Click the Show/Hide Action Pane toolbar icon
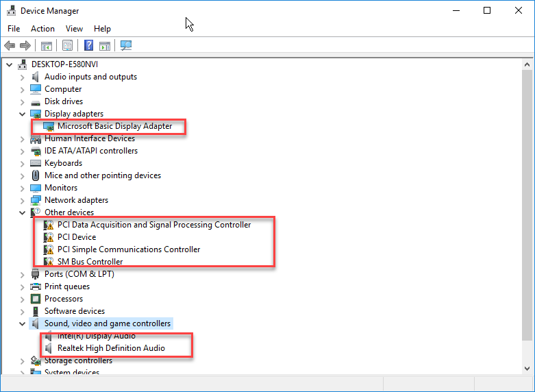The width and height of the screenshot is (535, 392). tap(105, 46)
